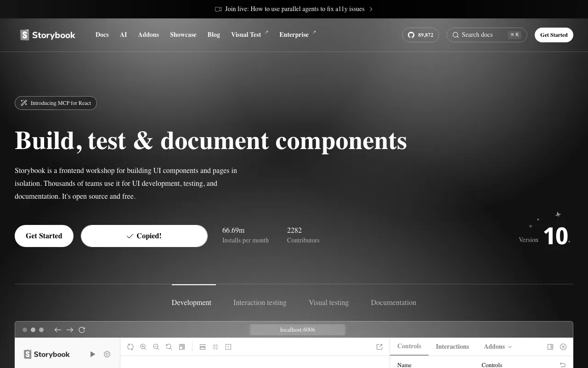Change the addon panel orientation
Image resolution: width=588 pixels, height=368 pixels.
[550, 347]
